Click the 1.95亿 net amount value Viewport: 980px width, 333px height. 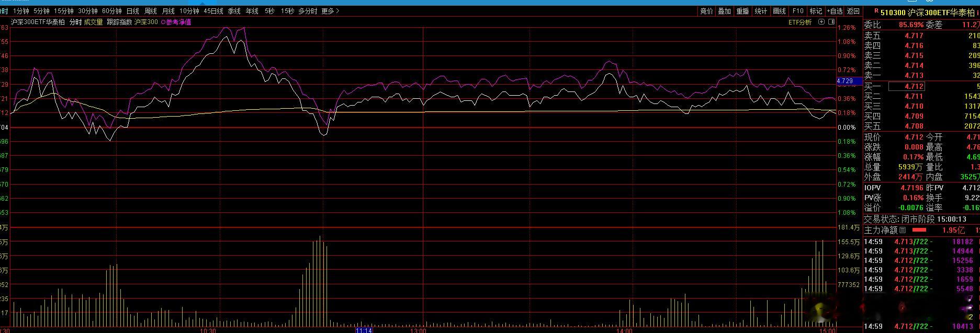pos(953,230)
